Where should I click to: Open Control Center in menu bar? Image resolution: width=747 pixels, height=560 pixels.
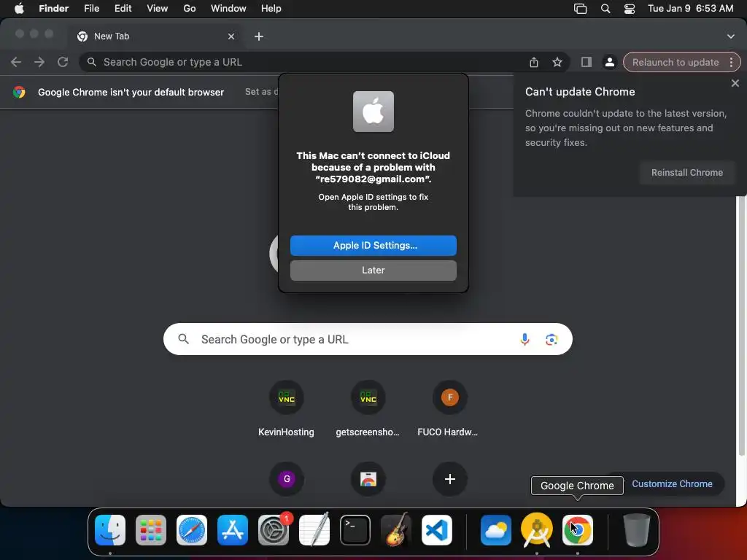[x=630, y=9]
